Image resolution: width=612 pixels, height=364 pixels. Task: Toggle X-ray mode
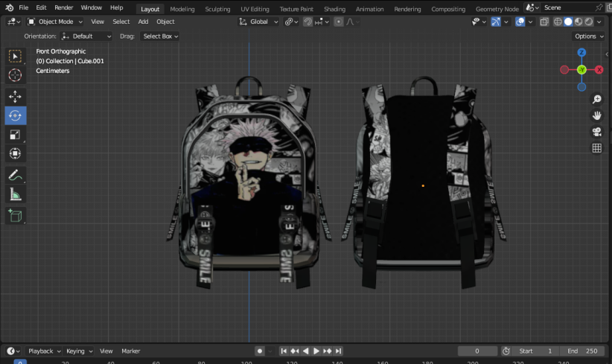click(x=544, y=22)
